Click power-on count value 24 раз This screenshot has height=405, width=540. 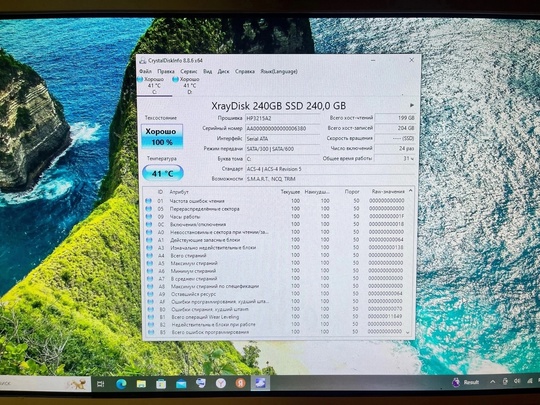(x=395, y=148)
